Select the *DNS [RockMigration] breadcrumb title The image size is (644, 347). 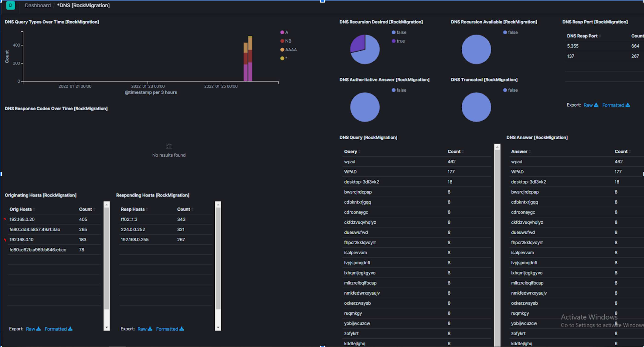(x=83, y=5)
